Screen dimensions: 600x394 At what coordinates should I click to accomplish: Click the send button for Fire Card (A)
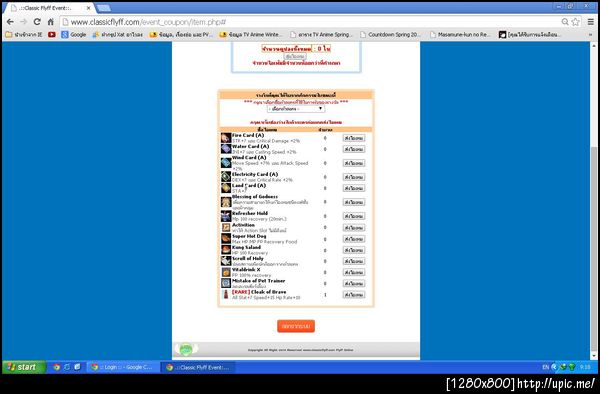[354, 138]
